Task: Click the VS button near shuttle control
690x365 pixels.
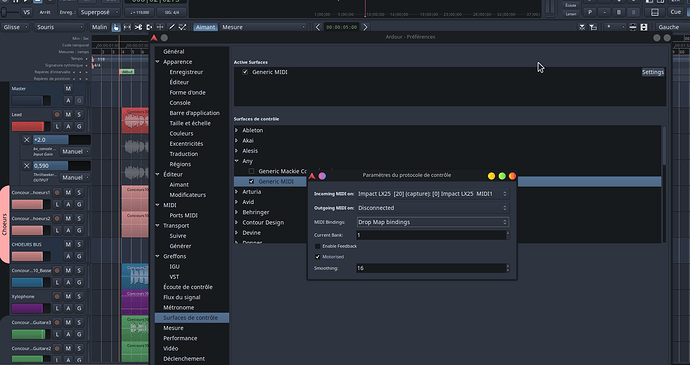Action: 26,12
